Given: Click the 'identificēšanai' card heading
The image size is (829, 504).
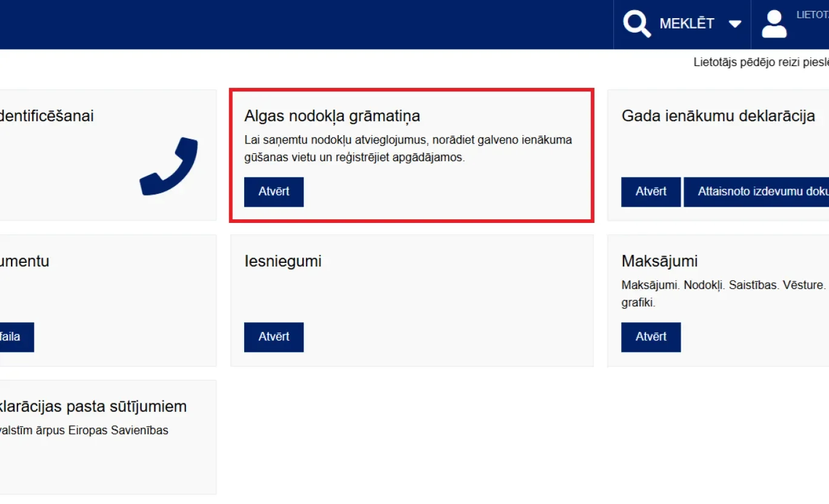Looking at the screenshot, I should pos(47,116).
